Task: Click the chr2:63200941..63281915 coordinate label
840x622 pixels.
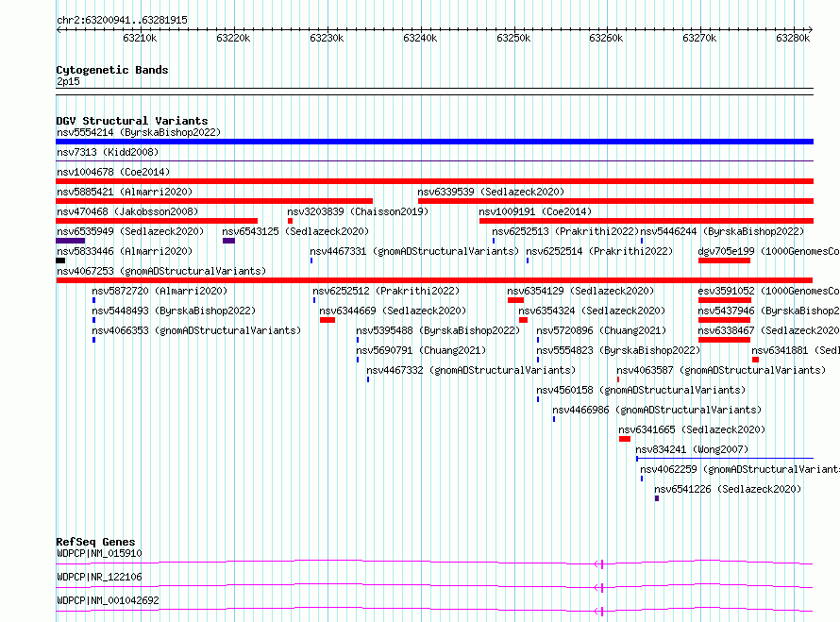Action: coord(122,20)
